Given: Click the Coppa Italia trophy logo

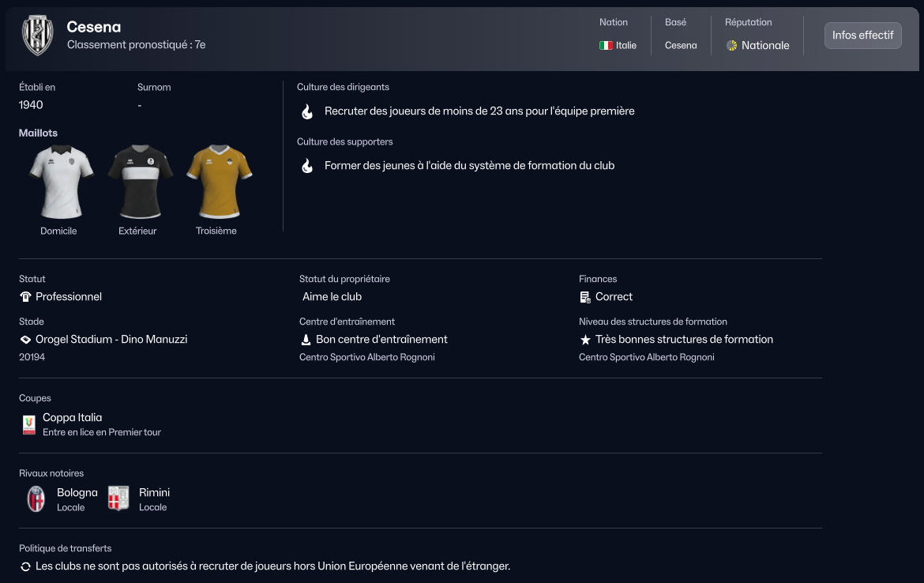Looking at the screenshot, I should 29,425.
